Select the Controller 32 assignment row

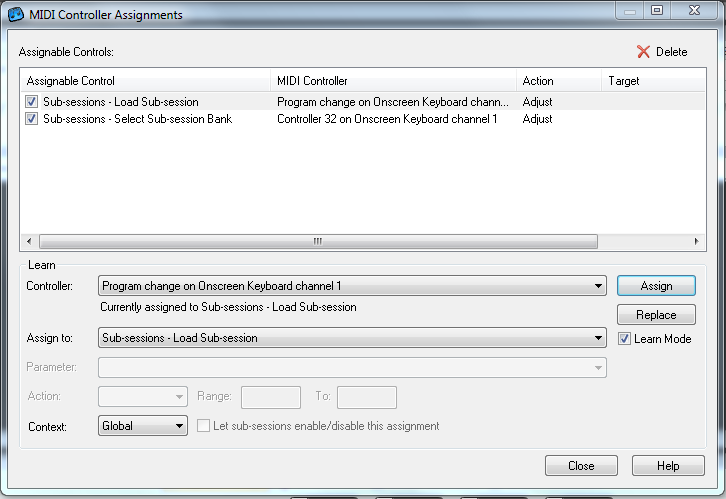pos(386,119)
